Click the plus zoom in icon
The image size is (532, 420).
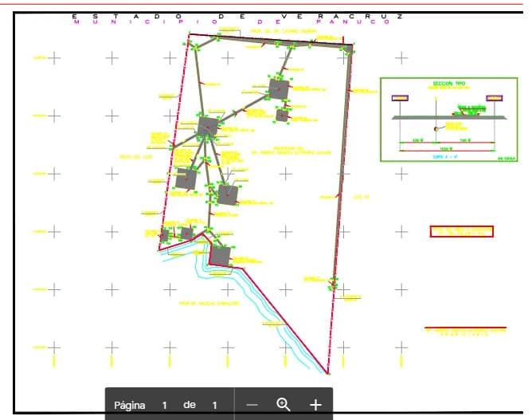point(315,405)
